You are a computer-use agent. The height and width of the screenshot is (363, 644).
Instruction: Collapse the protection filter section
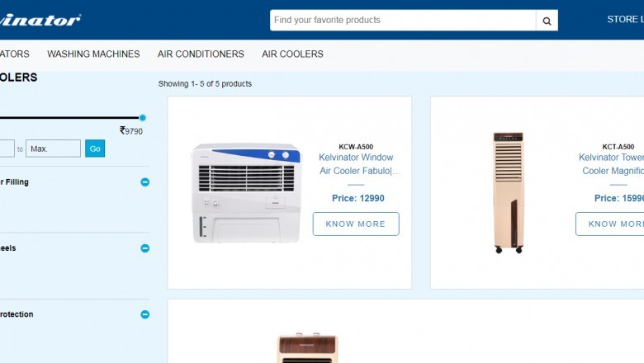[x=145, y=314]
